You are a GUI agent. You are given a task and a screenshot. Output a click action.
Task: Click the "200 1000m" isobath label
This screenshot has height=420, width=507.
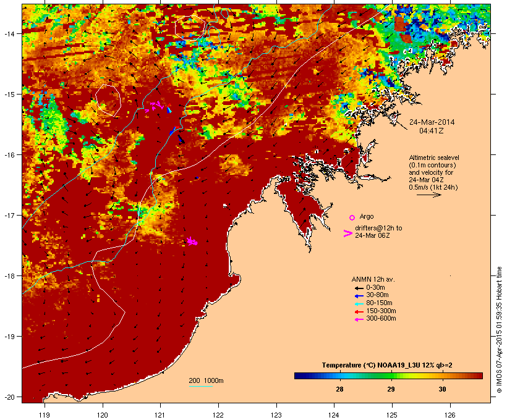pos(206,380)
